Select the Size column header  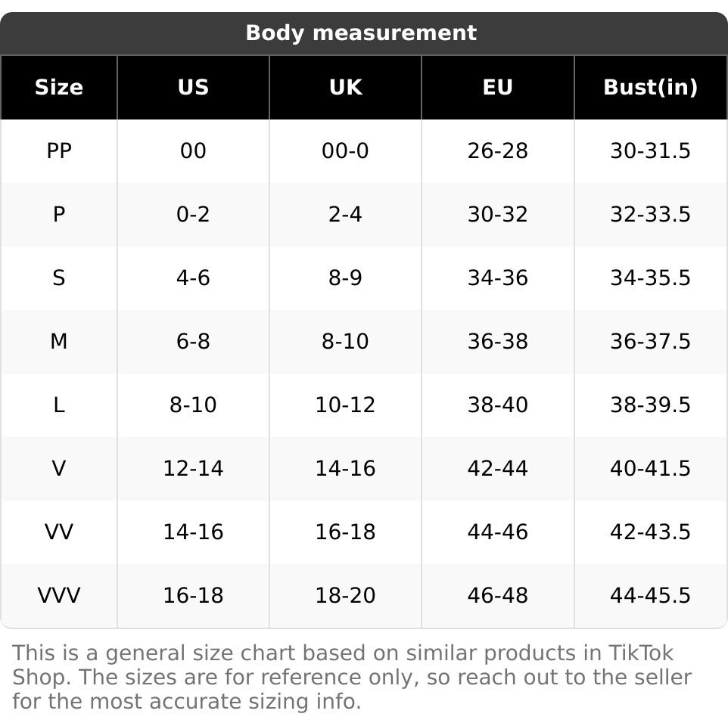coord(59,88)
